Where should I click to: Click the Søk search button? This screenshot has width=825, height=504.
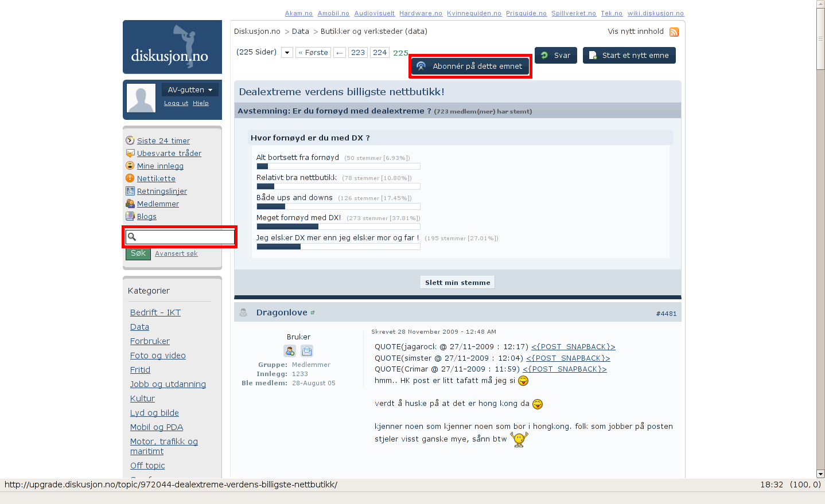tap(138, 253)
